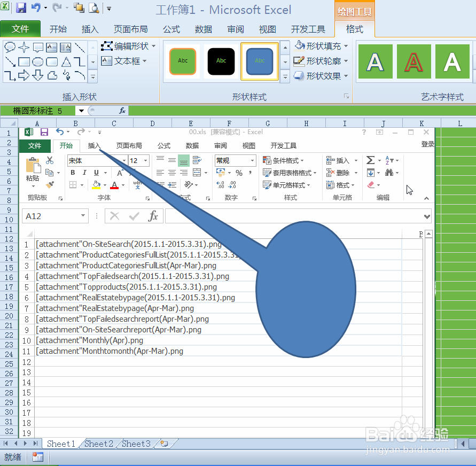Click the outer name box showing 椭圆形标注 5
Viewport: 476px width, 466px height.
click(x=38, y=111)
